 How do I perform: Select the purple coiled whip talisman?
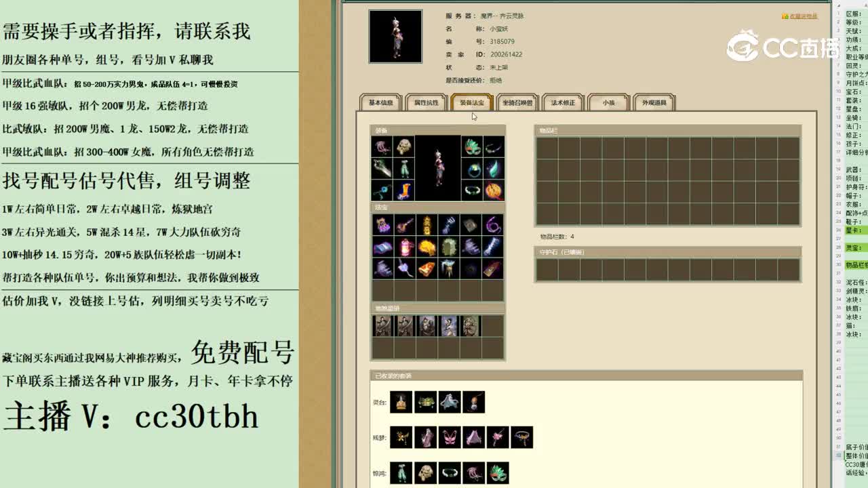tap(492, 224)
